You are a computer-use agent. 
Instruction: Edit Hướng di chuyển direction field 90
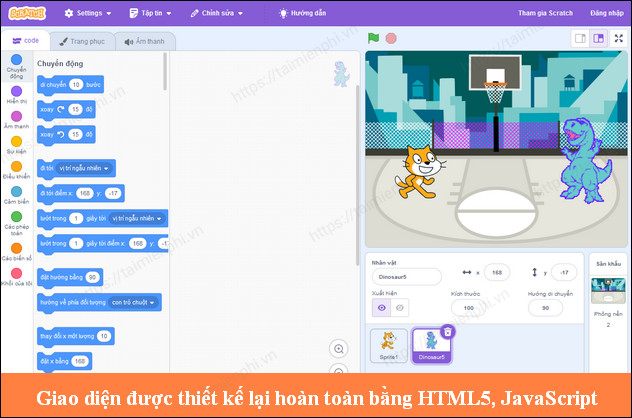[x=545, y=308]
